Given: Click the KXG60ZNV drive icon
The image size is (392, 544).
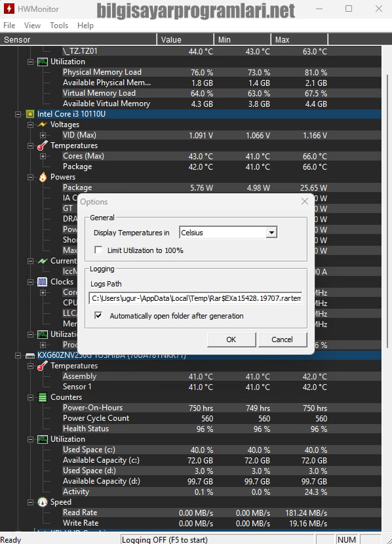Looking at the screenshot, I should 30,356.
